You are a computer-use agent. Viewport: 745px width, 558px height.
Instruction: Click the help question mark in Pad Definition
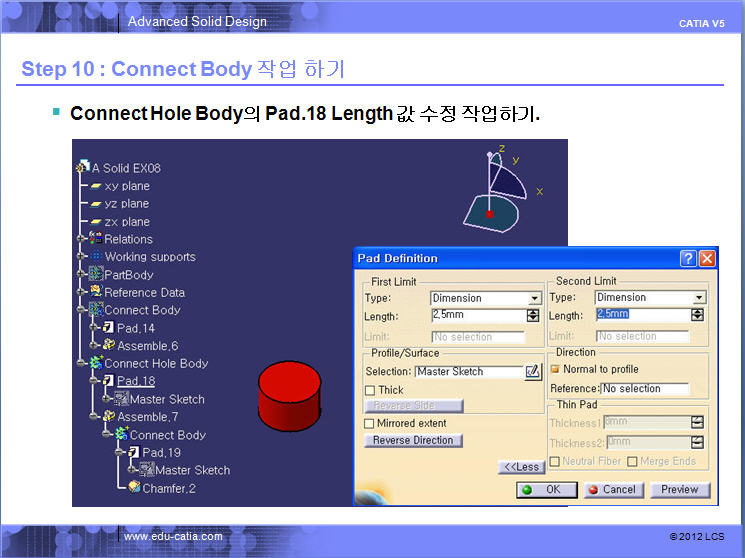688,258
